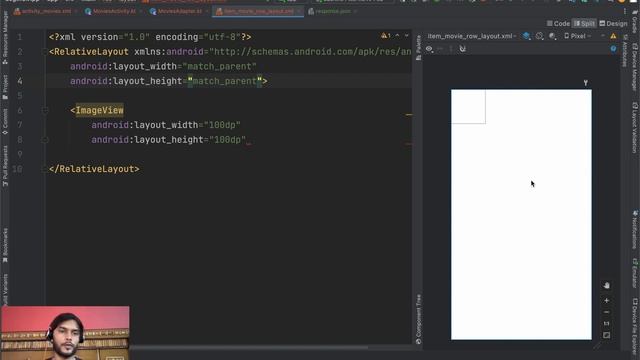Zoom out the layout preview with minus

607,312
